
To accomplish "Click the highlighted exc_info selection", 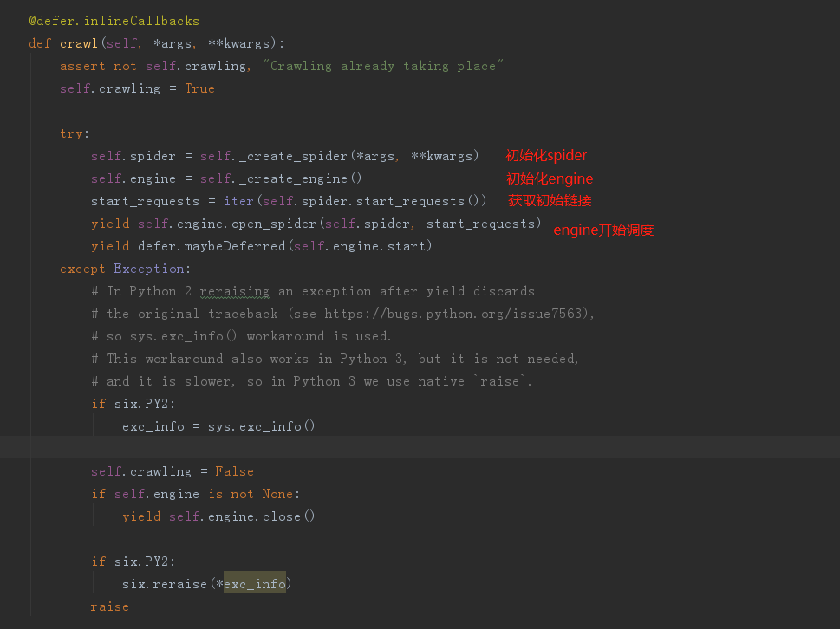I will click(253, 582).
